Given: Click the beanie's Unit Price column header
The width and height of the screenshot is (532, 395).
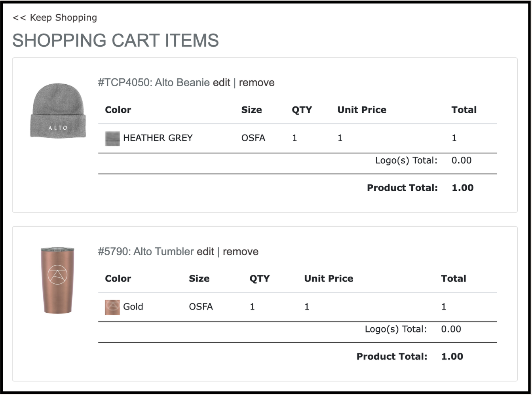Looking at the screenshot, I should point(362,110).
